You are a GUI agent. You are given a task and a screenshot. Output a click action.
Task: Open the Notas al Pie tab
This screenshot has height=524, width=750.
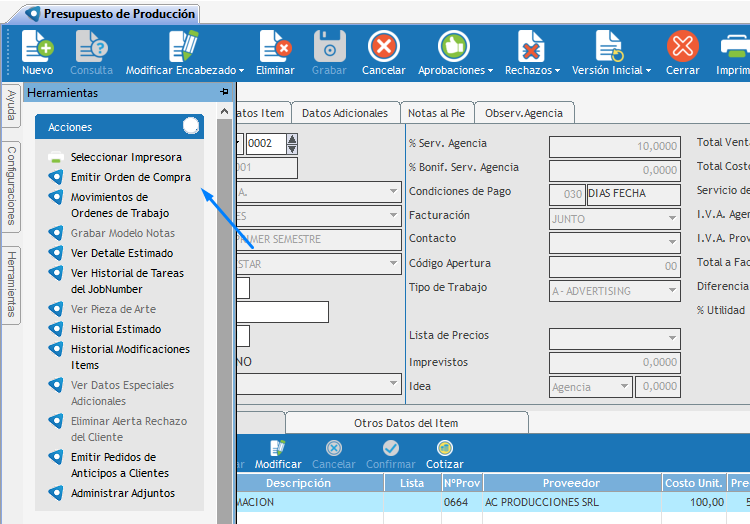pos(436,113)
